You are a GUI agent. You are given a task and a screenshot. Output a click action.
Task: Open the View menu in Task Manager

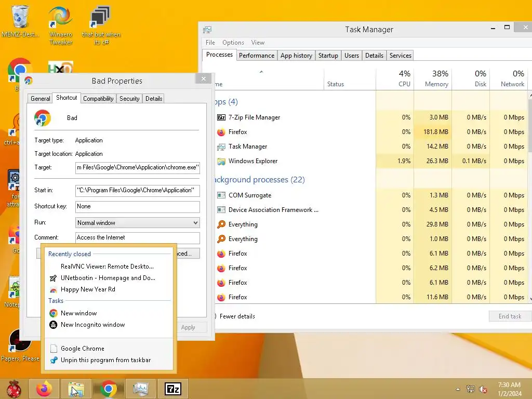258,43
